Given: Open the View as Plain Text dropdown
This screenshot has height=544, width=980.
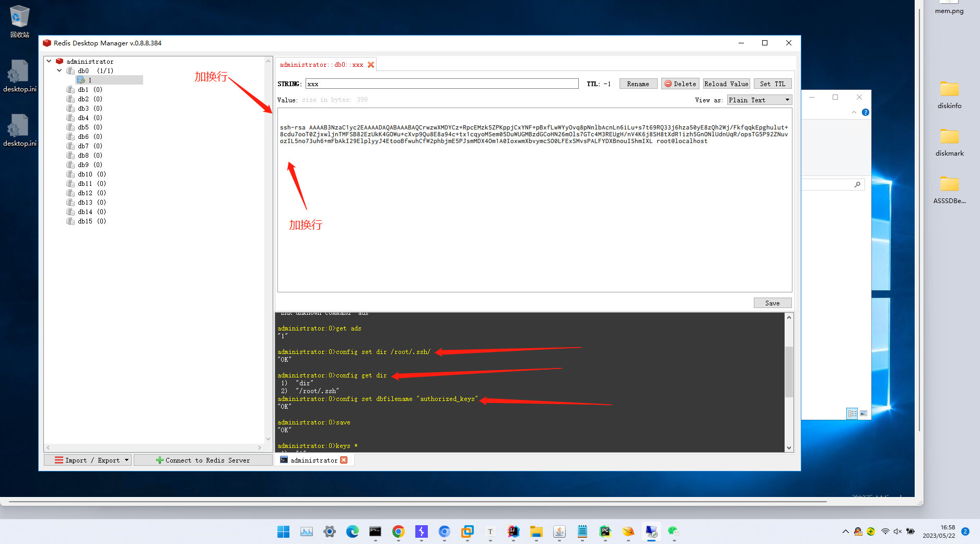Looking at the screenshot, I should point(759,100).
